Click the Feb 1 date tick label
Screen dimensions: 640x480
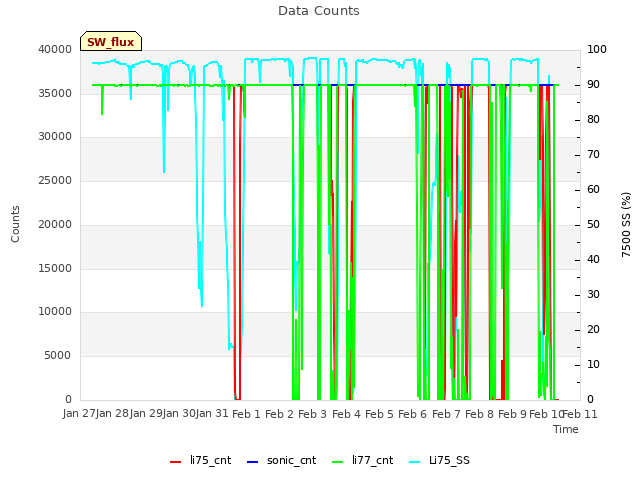click(246, 414)
